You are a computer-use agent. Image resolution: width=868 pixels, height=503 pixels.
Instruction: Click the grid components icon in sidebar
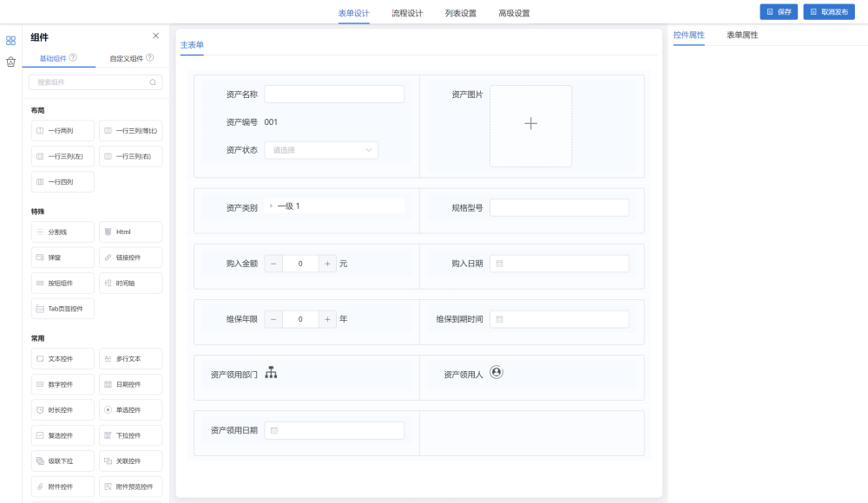(10, 40)
